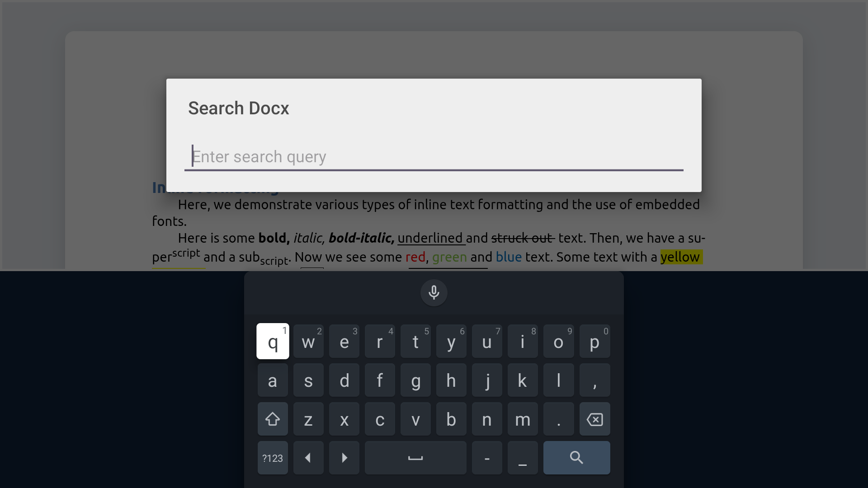Tap Shift to switch letter case

pyautogui.click(x=272, y=419)
